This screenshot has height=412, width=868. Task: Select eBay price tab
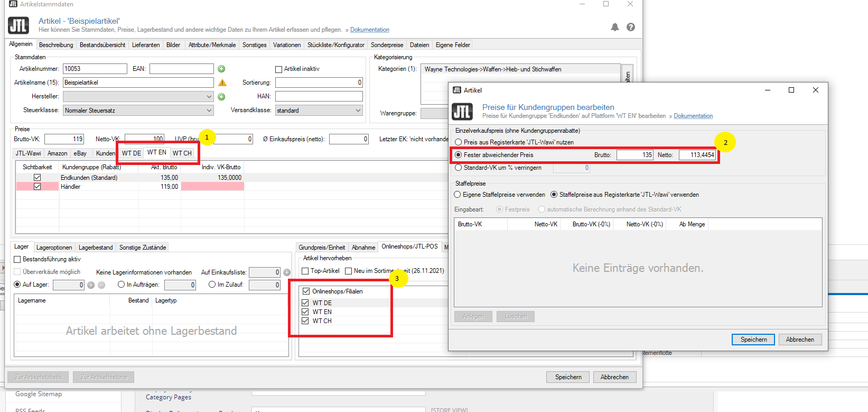80,153
